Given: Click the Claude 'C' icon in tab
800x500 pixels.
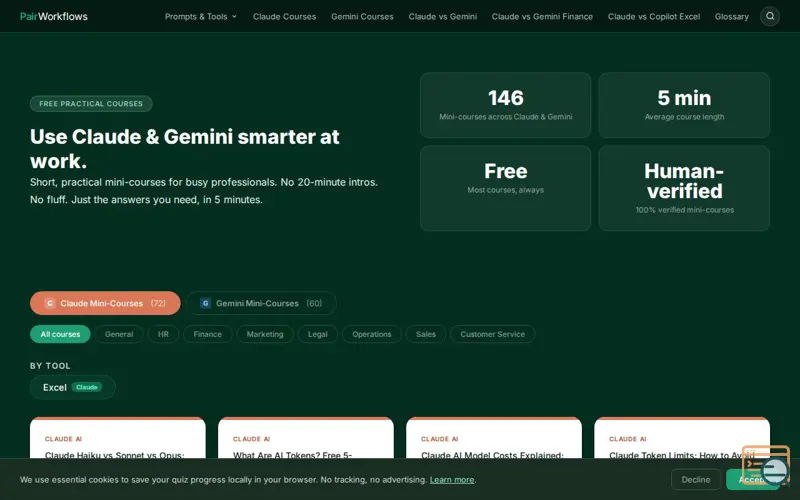Looking at the screenshot, I should click(x=49, y=303).
